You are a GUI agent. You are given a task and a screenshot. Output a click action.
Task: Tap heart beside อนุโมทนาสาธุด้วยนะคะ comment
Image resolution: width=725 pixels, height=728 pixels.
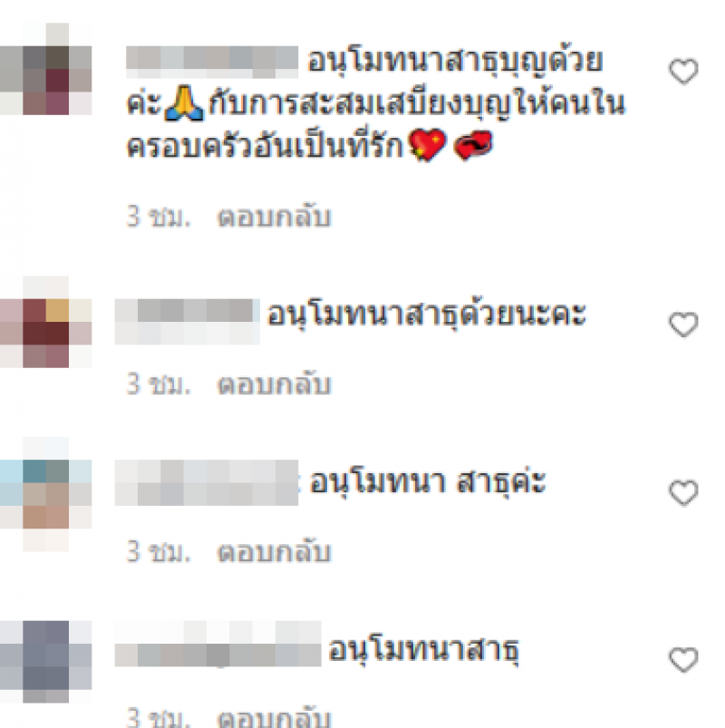(683, 325)
